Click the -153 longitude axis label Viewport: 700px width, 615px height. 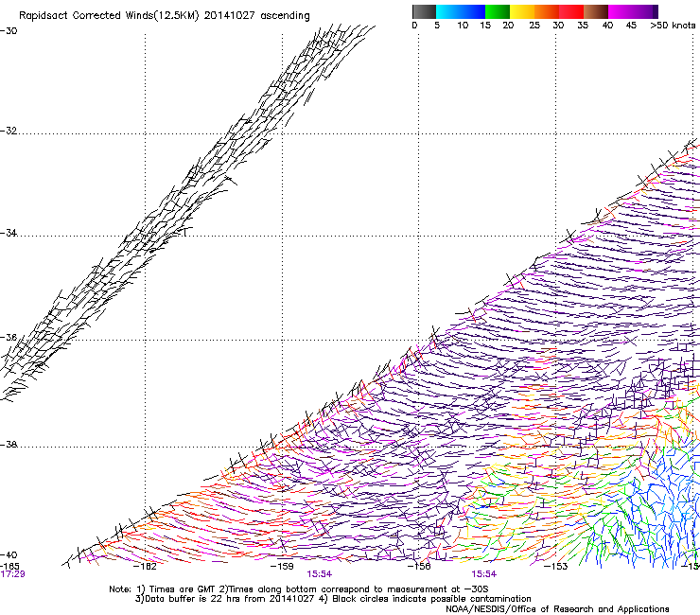(x=556, y=567)
